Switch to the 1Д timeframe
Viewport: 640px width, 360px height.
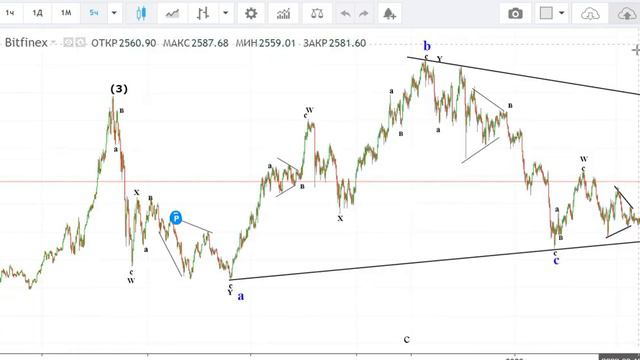point(38,13)
